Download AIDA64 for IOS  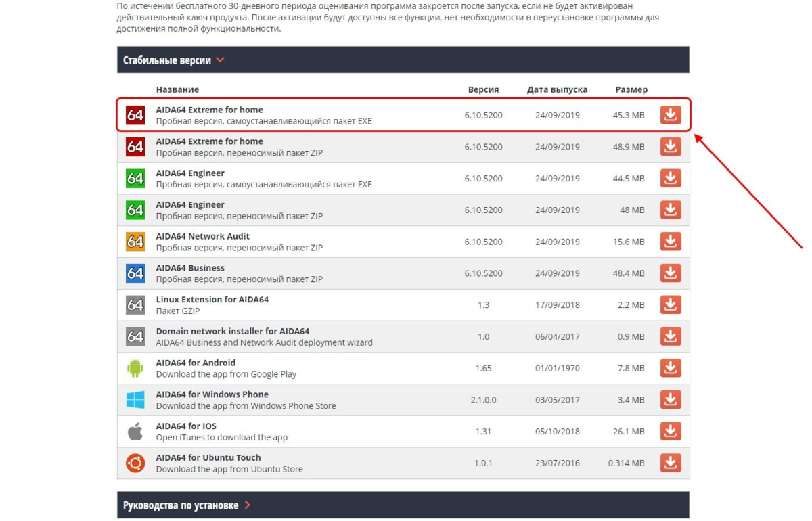670,431
